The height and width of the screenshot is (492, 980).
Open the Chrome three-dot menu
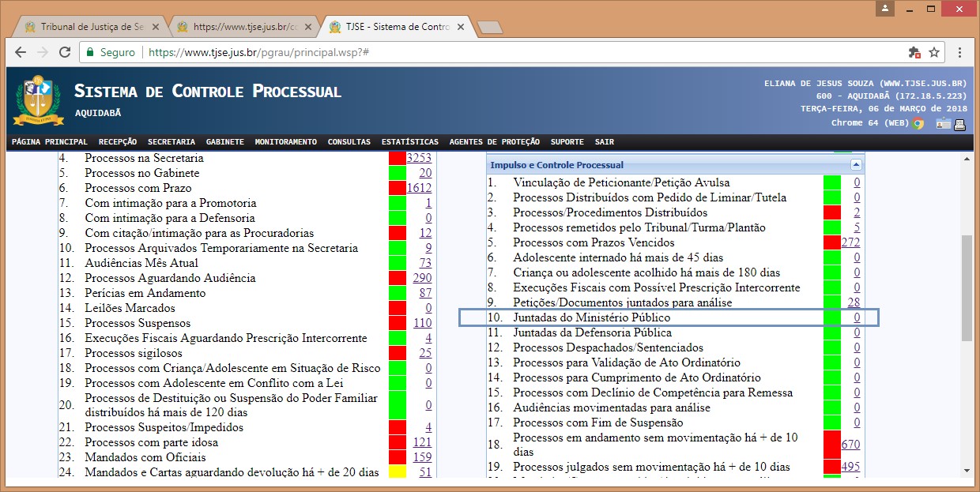959,53
